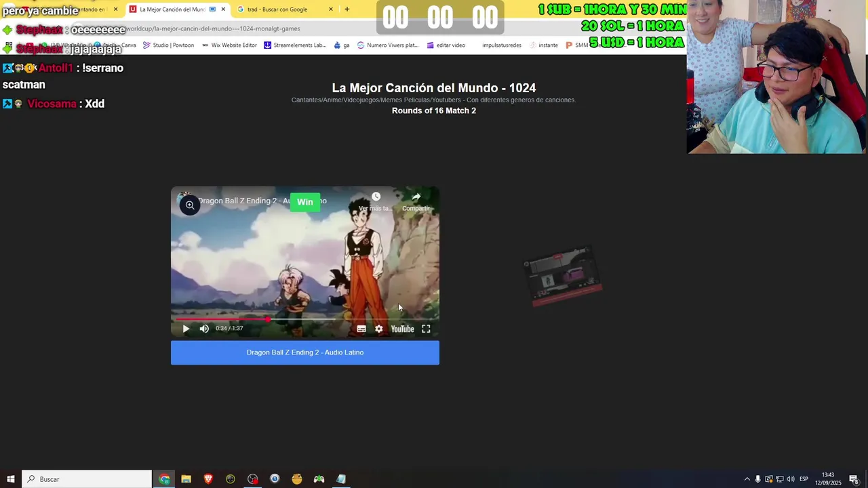Screen dimensions: 868x488
Task: Close the trad - Buscar con Google tab
Action: (331, 9)
